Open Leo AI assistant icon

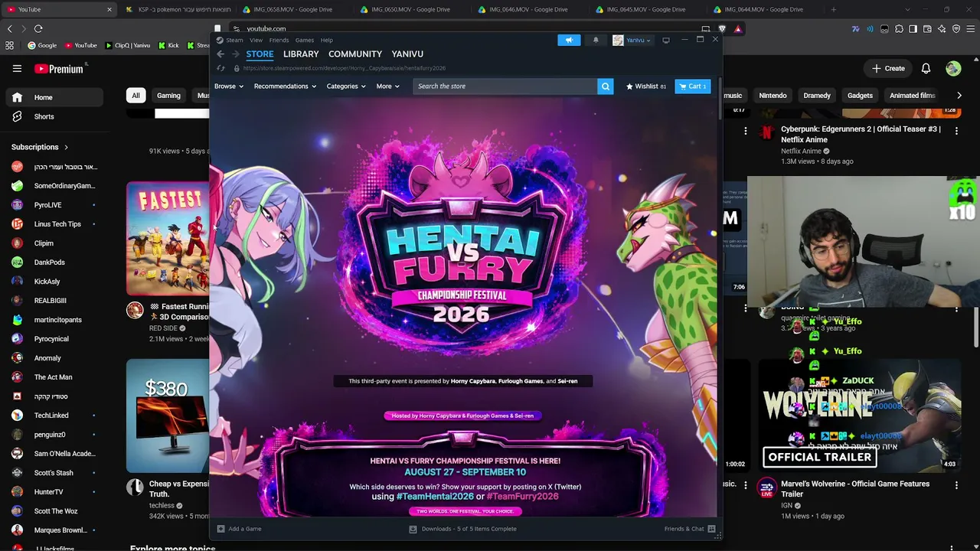coord(942,28)
